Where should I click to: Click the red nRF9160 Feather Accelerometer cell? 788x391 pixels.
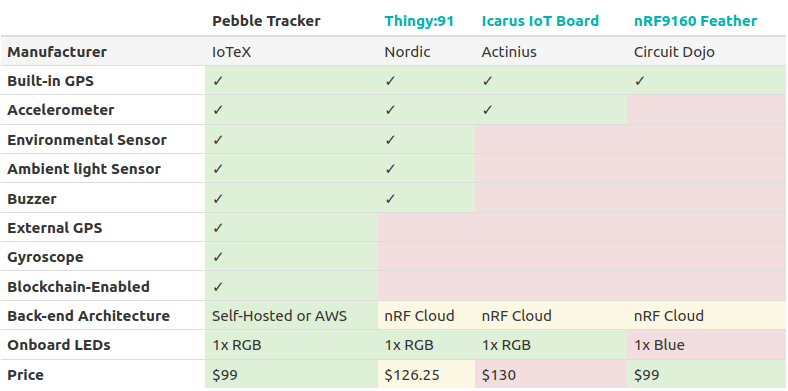pos(706,110)
